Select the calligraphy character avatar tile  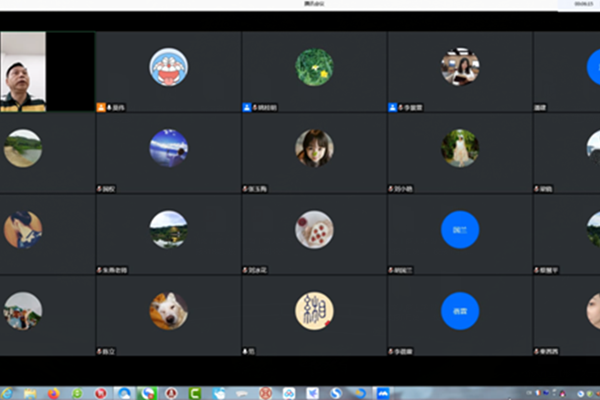point(314,311)
